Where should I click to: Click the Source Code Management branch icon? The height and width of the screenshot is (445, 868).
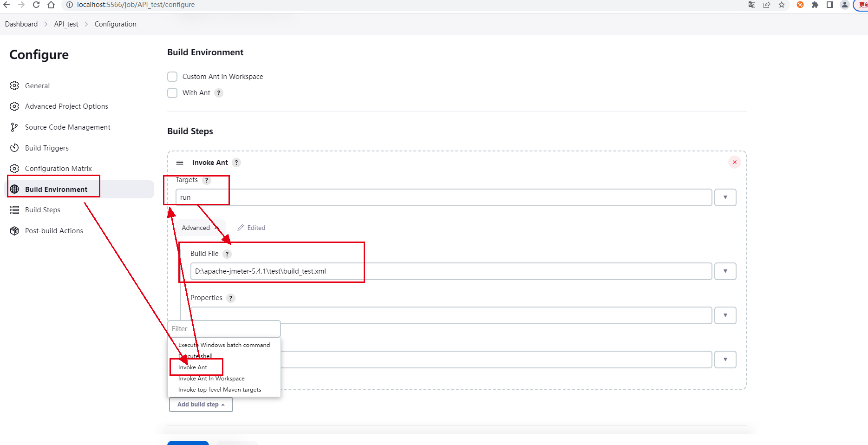[x=14, y=127]
